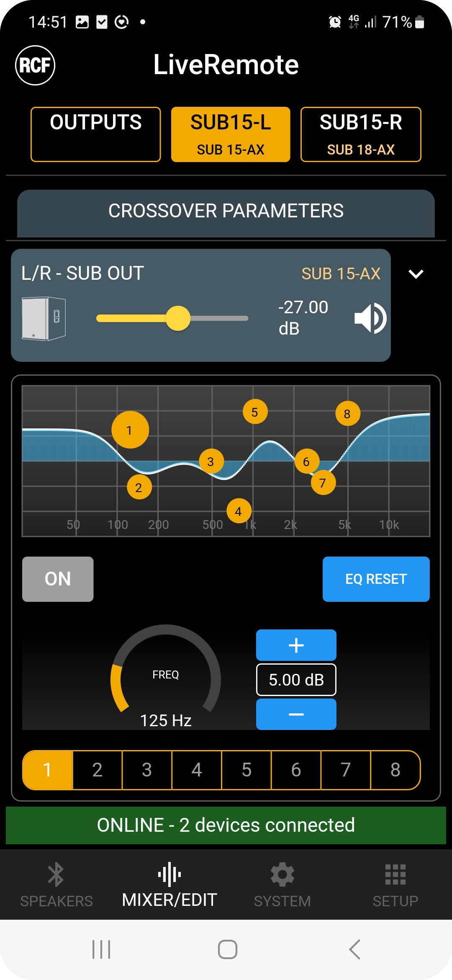452x980 pixels.
Task: Tap the RCF logo icon
Action: click(x=35, y=65)
